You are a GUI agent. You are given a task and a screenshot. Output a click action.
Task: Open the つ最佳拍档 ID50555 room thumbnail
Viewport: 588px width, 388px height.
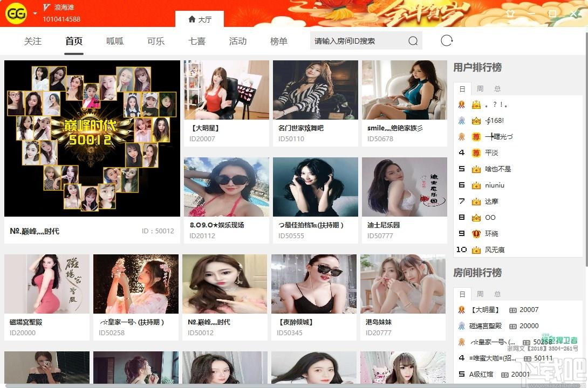click(x=316, y=187)
